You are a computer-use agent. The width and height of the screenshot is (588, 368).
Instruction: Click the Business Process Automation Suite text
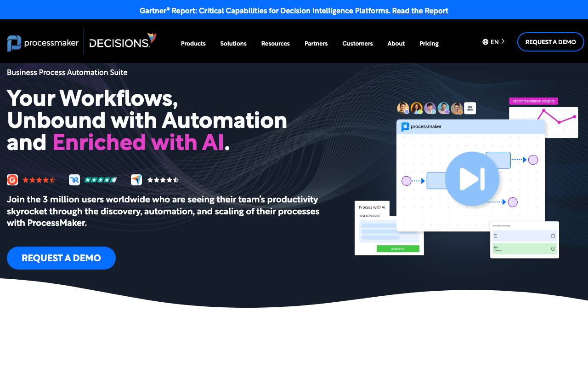tap(67, 72)
